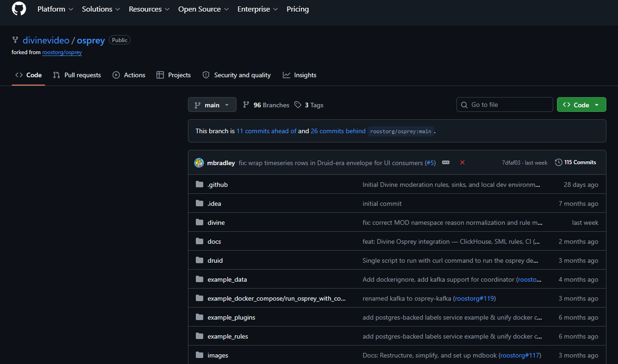This screenshot has width=618, height=364.
Task: Open the example_data folder
Action: pos(227,280)
